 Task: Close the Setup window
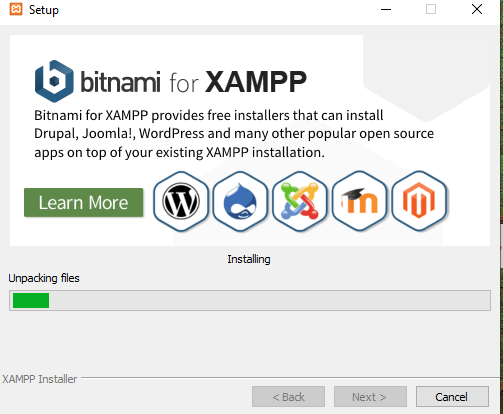pyautogui.click(x=477, y=9)
